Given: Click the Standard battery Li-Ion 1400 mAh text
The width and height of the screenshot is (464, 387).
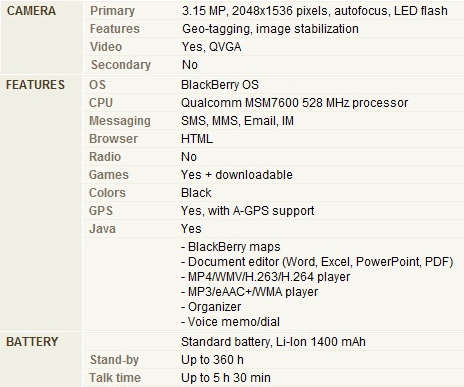Looking at the screenshot, I should coord(273,342).
